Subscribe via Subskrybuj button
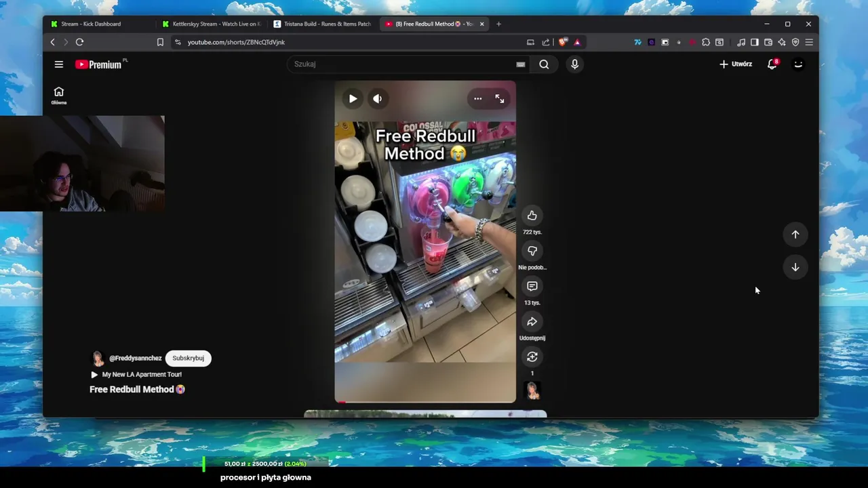Viewport: 868px width, 488px height. tap(188, 358)
